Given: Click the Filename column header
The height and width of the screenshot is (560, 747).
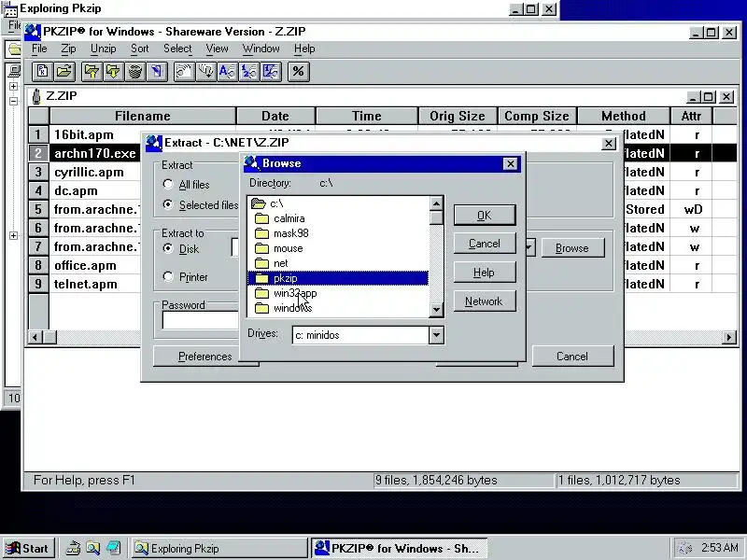Looking at the screenshot, I should (143, 116).
